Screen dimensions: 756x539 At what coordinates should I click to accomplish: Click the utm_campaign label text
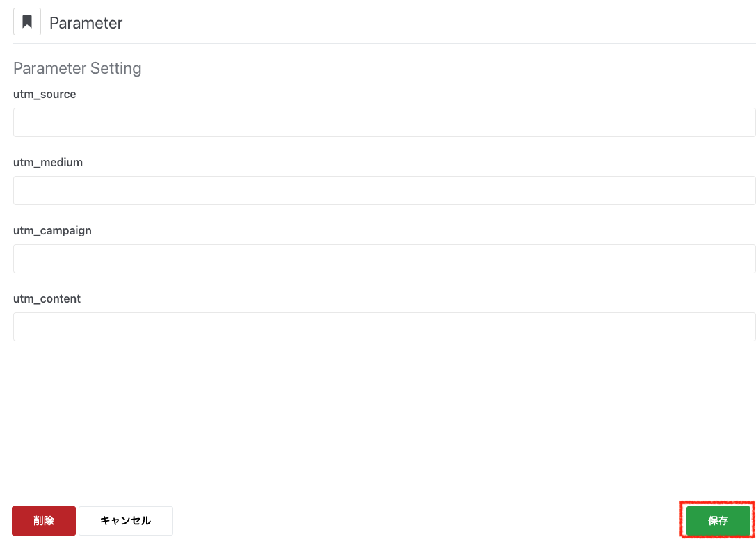point(52,230)
